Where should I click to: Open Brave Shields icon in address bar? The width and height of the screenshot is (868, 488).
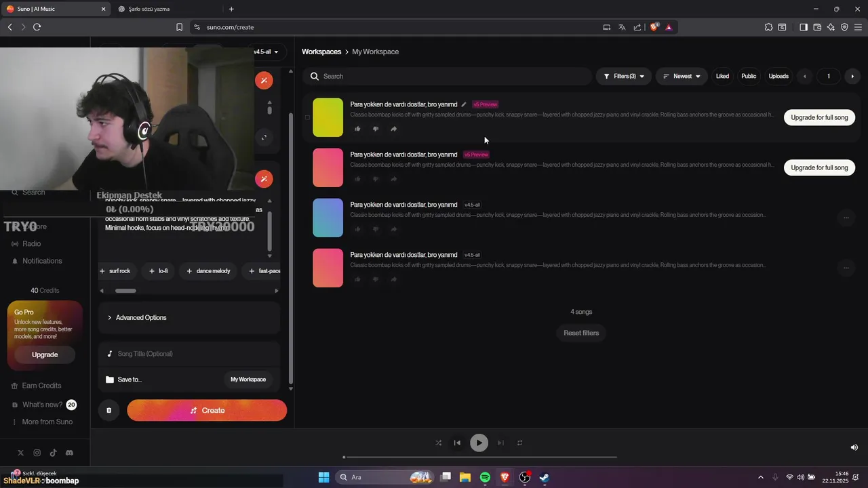point(654,27)
